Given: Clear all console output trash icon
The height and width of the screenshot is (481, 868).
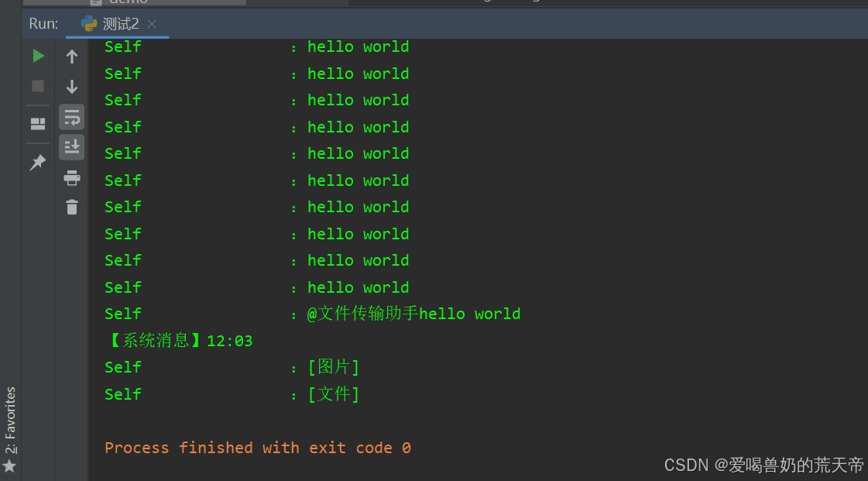Looking at the screenshot, I should [x=72, y=207].
